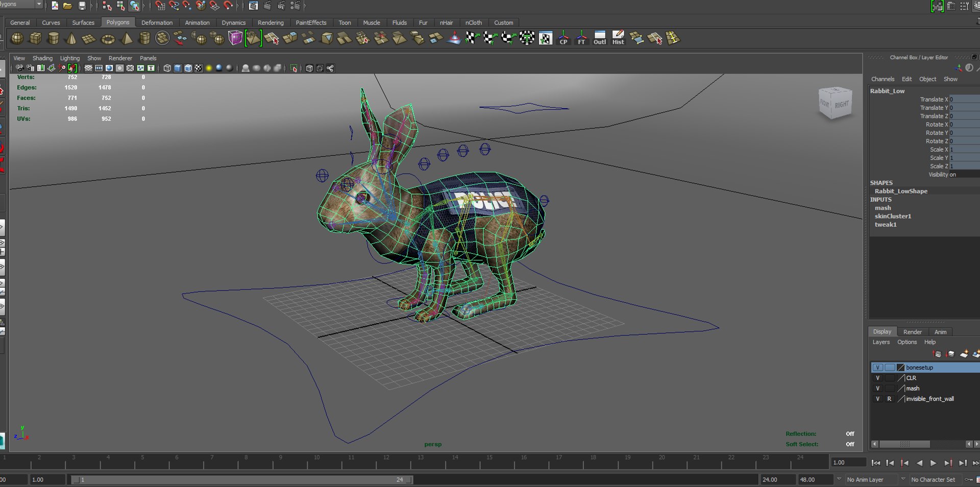
Task: Create a polygon pyramid from the shelf
Action: click(126, 38)
